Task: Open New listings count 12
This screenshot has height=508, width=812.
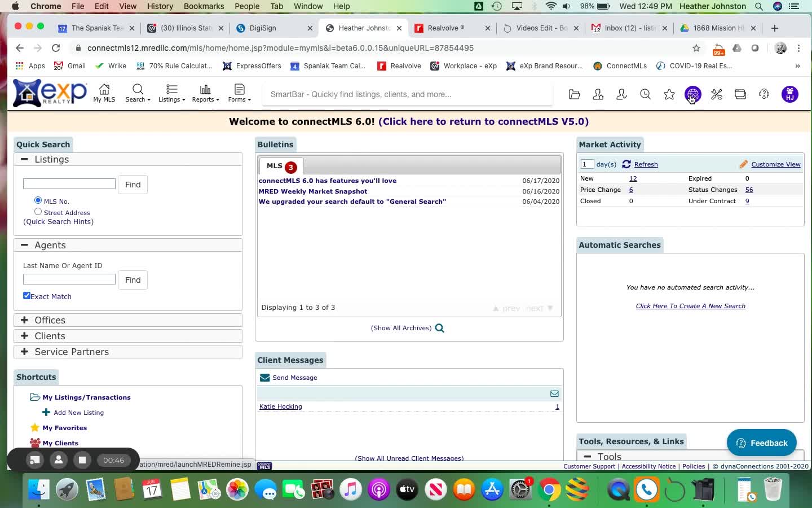Action: [x=633, y=178]
